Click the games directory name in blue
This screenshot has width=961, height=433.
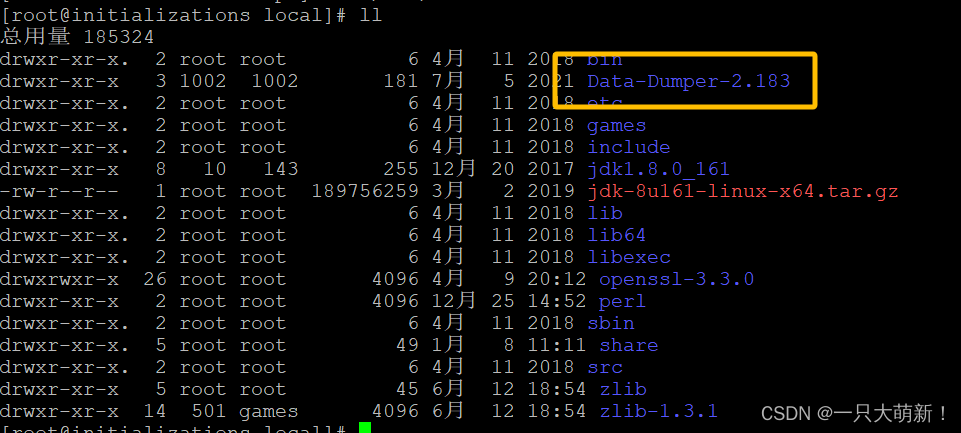(617, 125)
